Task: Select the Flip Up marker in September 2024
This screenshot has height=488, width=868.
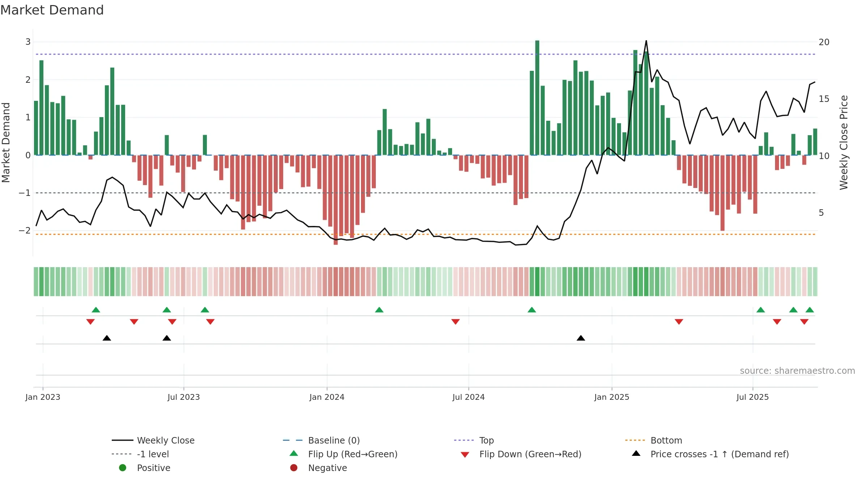Action: pos(532,310)
